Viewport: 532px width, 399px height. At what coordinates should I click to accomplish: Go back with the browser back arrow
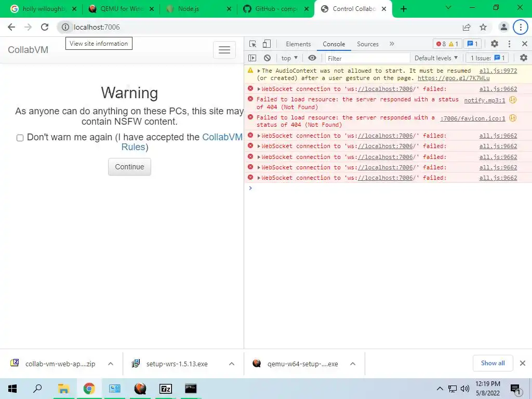11,27
